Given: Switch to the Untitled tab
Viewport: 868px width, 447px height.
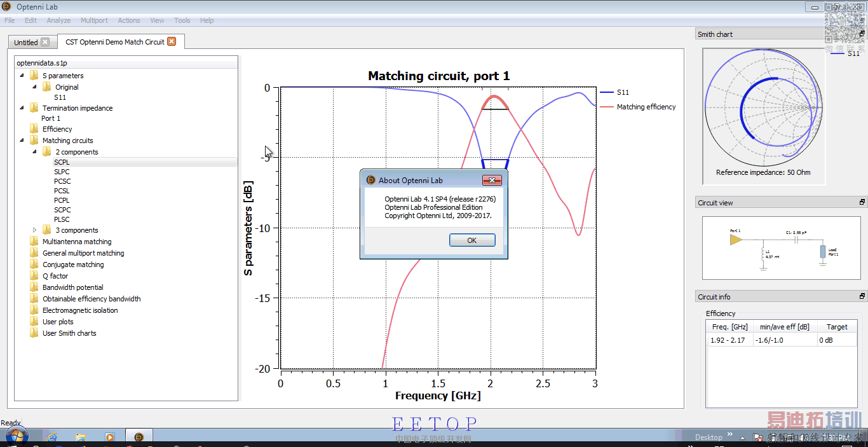Looking at the screenshot, I should click(x=32, y=42).
